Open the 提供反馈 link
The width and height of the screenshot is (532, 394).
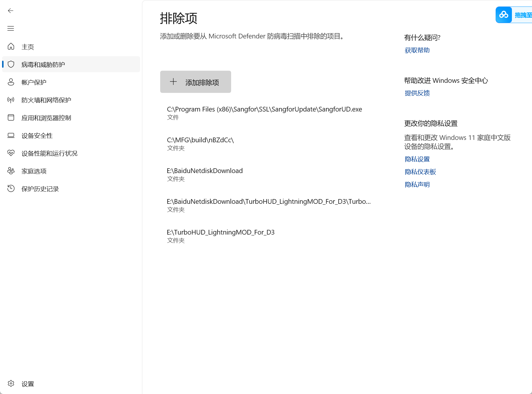click(417, 93)
